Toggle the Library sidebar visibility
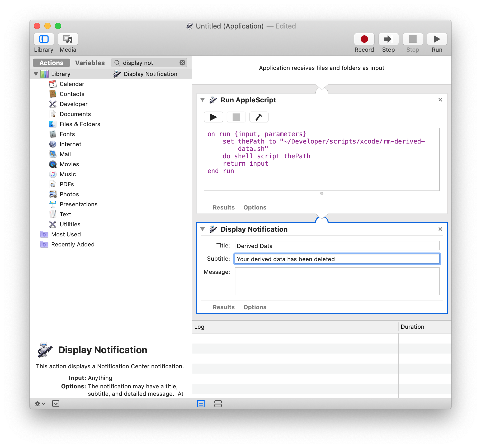 pos(44,39)
